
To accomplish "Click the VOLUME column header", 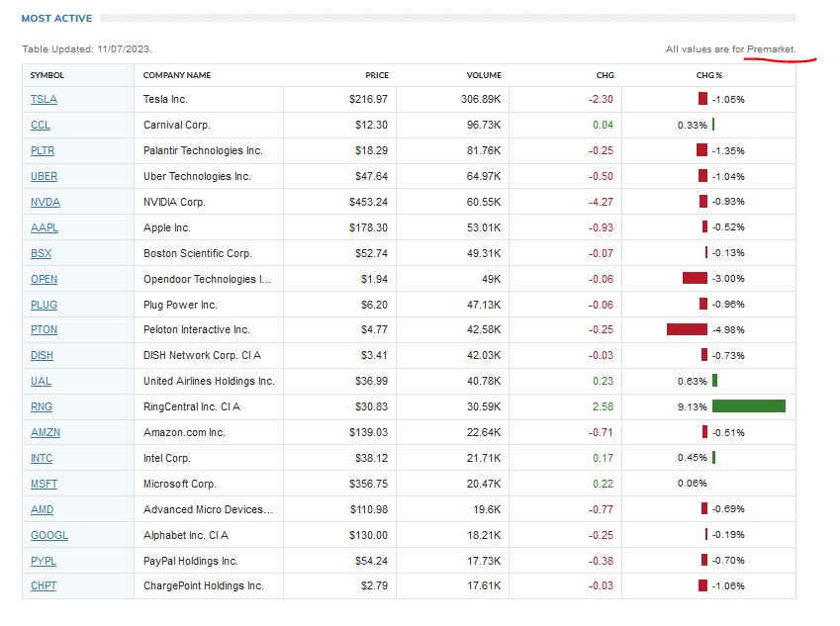I will [484, 75].
